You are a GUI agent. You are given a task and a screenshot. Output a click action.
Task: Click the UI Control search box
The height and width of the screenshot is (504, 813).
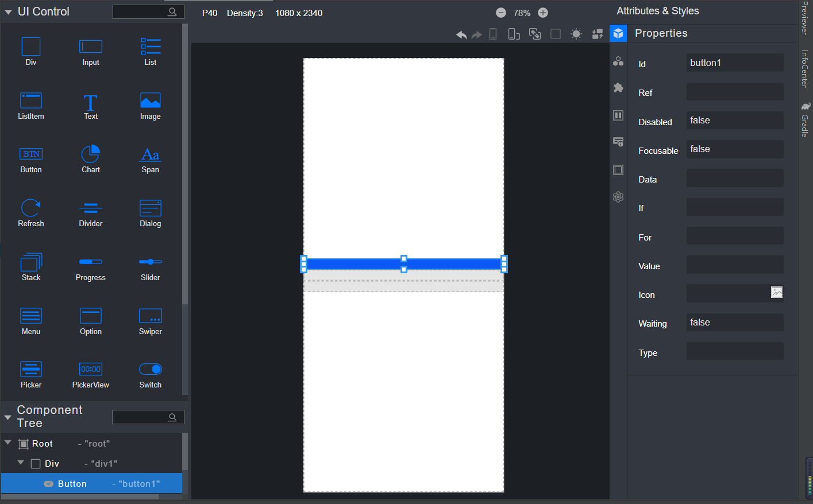click(x=148, y=11)
